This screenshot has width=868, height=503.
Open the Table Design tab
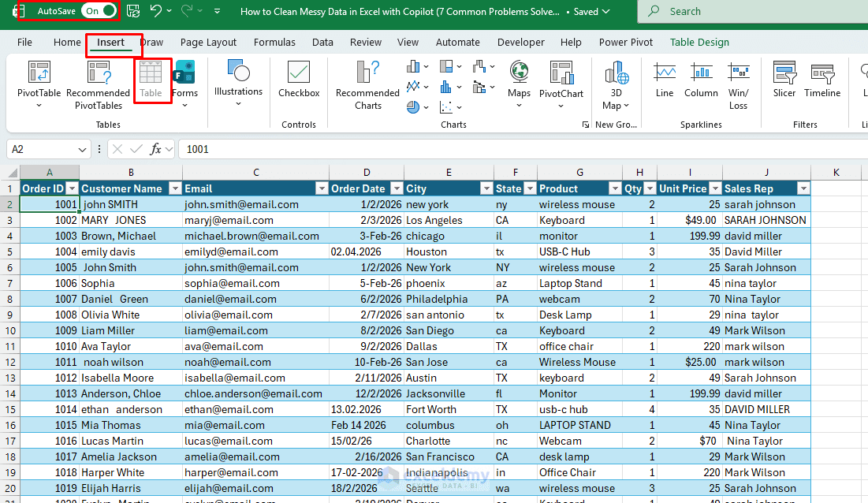pyautogui.click(x=699, y=42)
